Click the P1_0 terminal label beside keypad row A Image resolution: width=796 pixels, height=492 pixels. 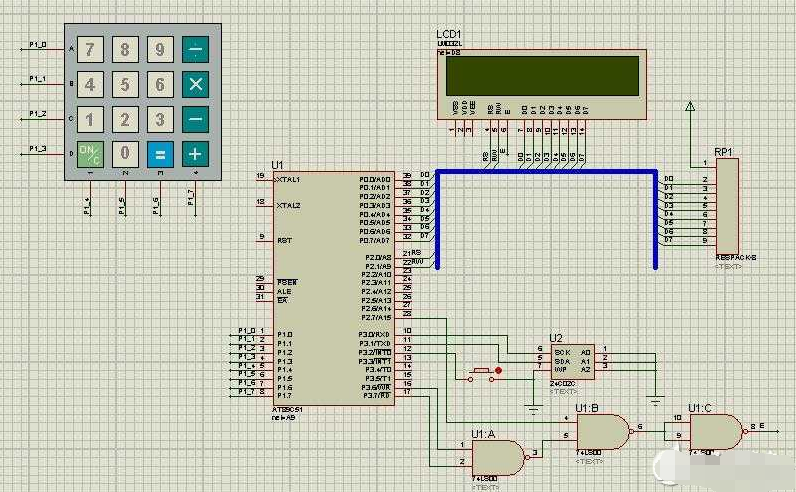[38, 45]
